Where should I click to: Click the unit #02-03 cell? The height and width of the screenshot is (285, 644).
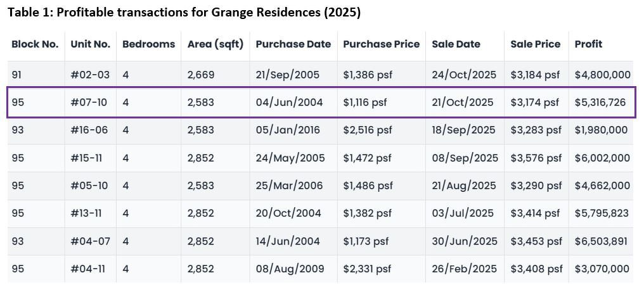(x=90, y=75)
